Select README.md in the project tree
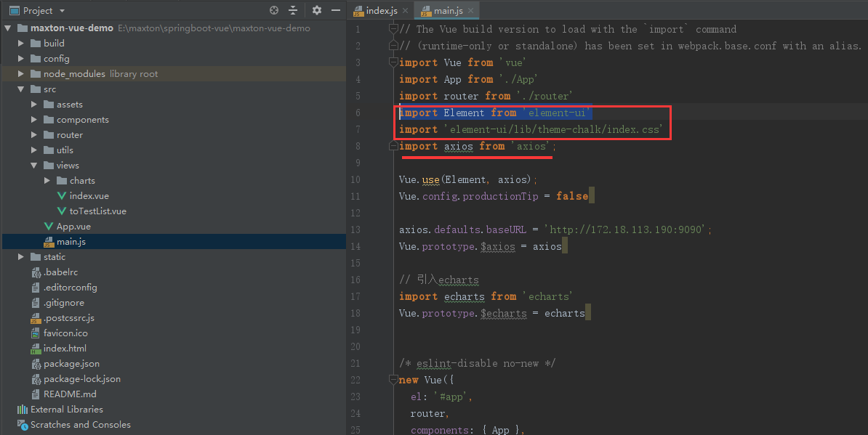868x435 pixels. pyautogui.click(x=70, y=394)
